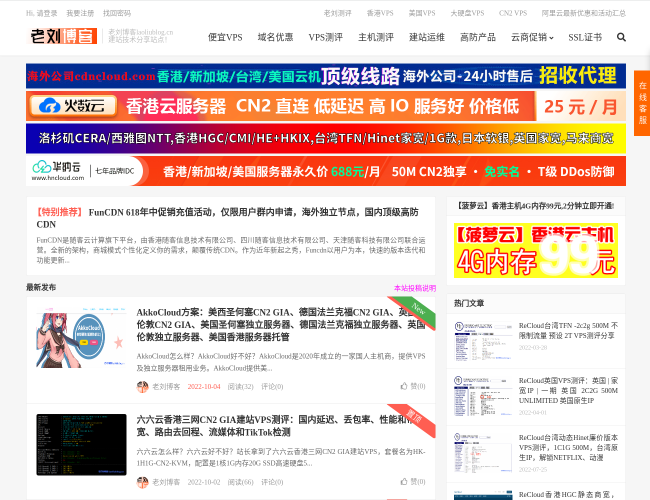Click author avatar on 六六云 post

coord(142,482)
